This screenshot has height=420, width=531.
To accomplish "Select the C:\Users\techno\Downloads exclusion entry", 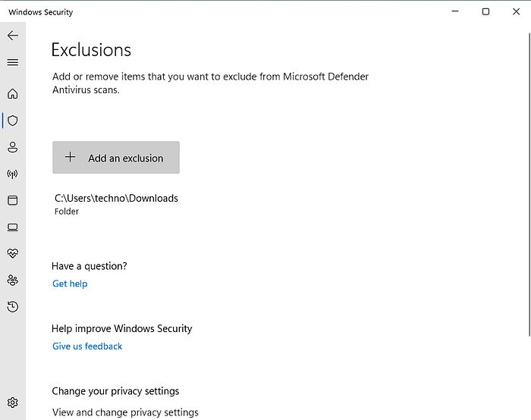I will [117, 204].
